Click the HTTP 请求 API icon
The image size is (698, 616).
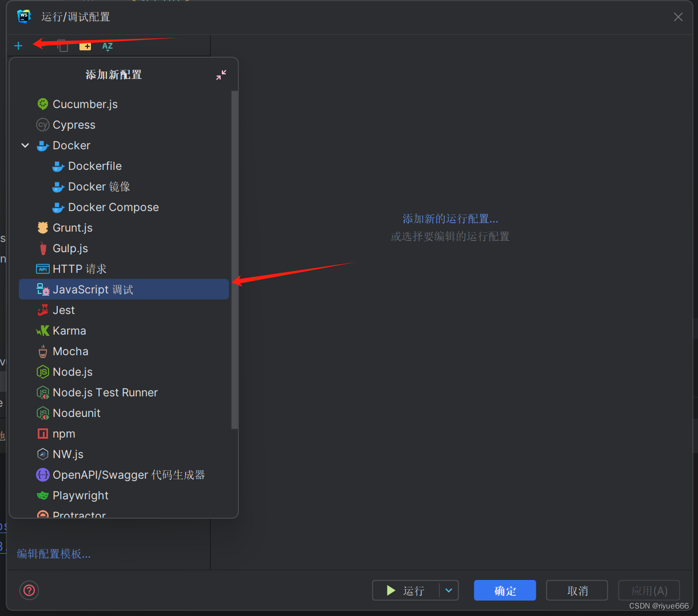[x=43, y=269]
